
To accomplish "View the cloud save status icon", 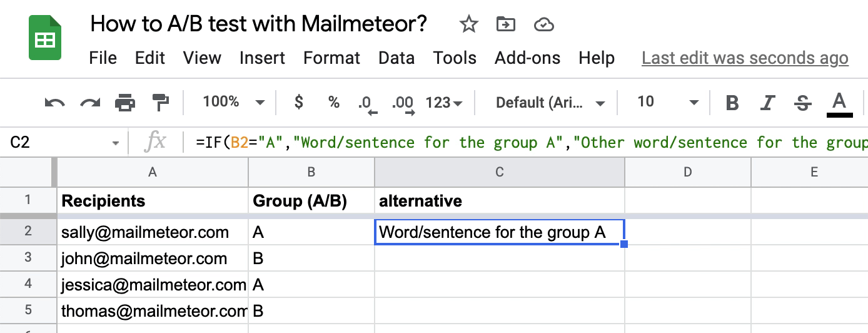I will (x=544, y=24).
